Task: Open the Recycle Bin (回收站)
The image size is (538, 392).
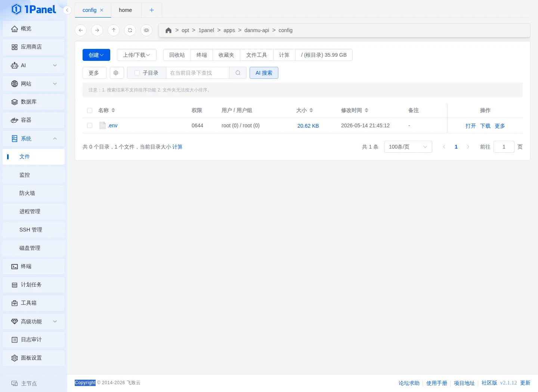Action: [x=177, y=55]
